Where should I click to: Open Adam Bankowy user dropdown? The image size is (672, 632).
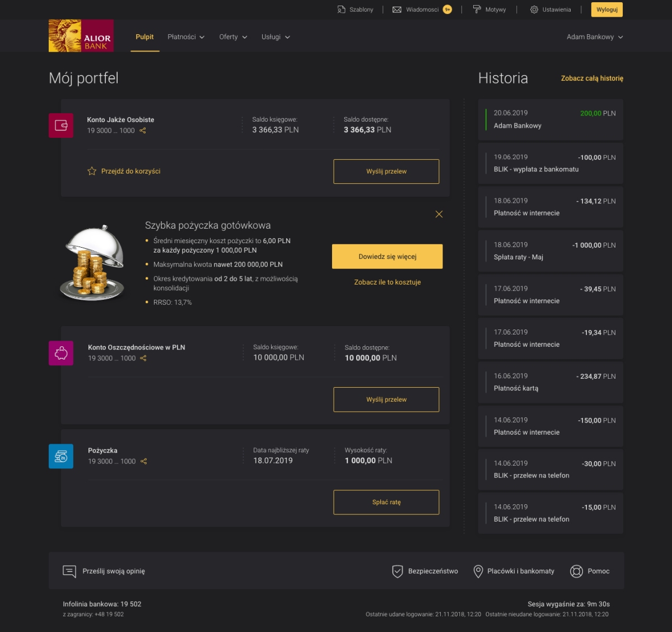pyautogui.click(x=595, y=37)
